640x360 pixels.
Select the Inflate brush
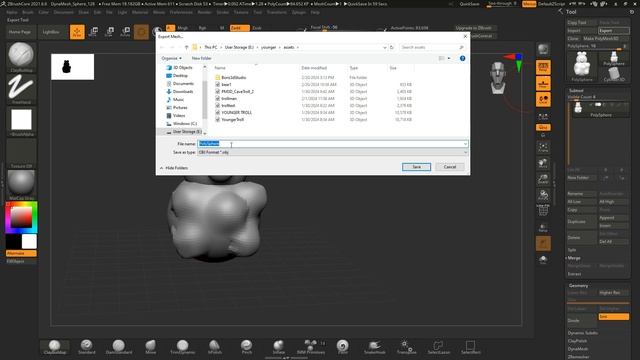pos(278,347)
